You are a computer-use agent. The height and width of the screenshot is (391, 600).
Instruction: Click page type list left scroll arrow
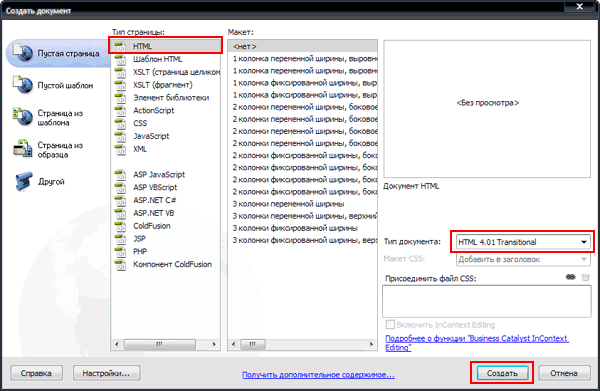117,344
